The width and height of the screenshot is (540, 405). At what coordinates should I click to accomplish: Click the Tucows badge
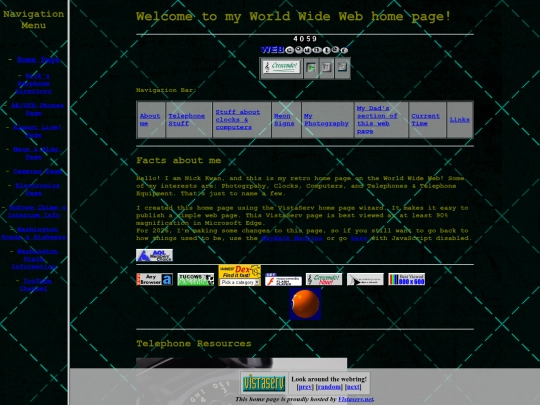[196, 279]
